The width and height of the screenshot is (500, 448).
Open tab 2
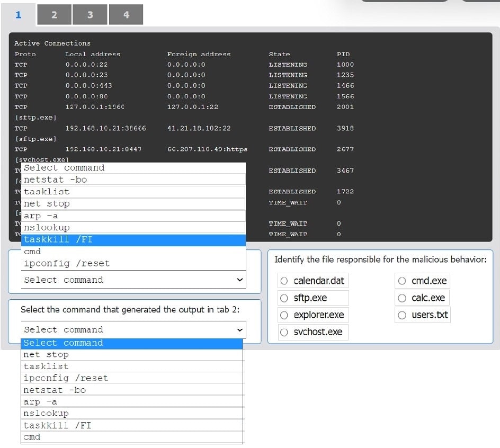click(54, 15)
